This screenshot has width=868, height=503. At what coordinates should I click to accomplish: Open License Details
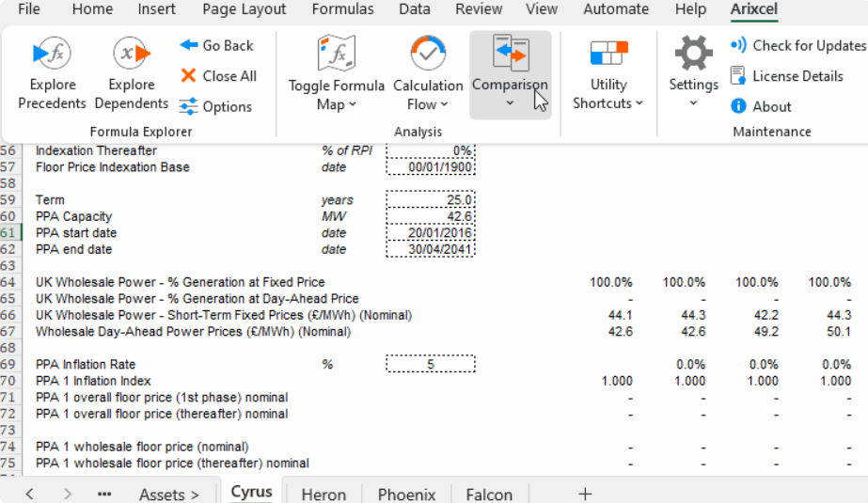coord(797,76)
